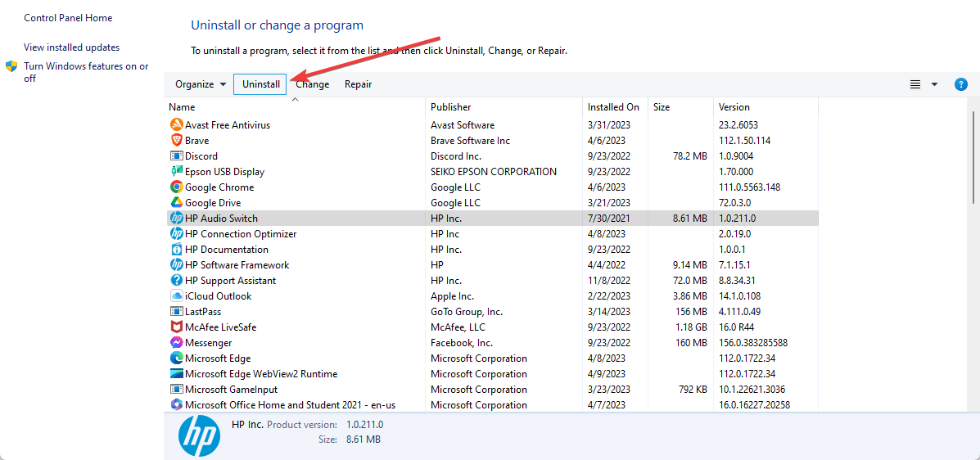
Task: Open the Organize dropdown menu
Action: pyautogui.click(x=201, y=84)
